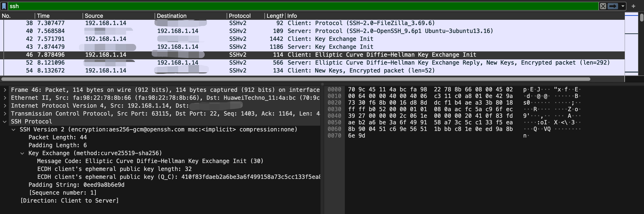
Task: Sort packets by the Destination column
Action: 191,16
